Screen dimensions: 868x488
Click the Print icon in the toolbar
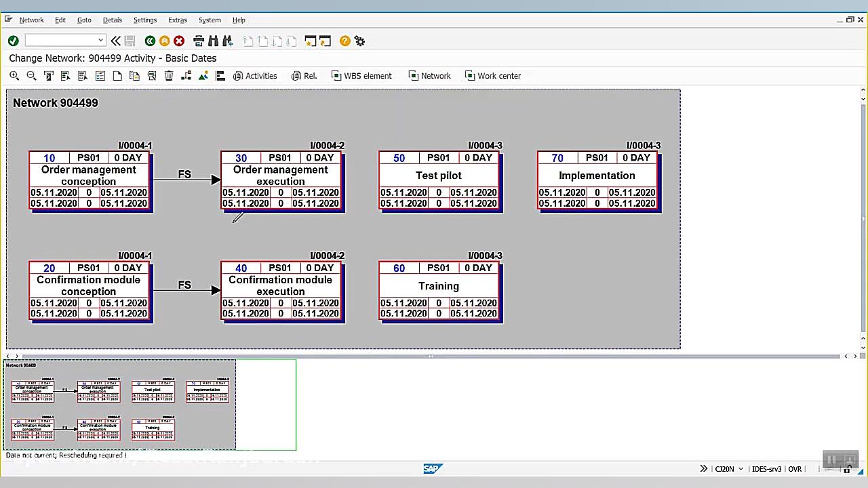(199, 41)
